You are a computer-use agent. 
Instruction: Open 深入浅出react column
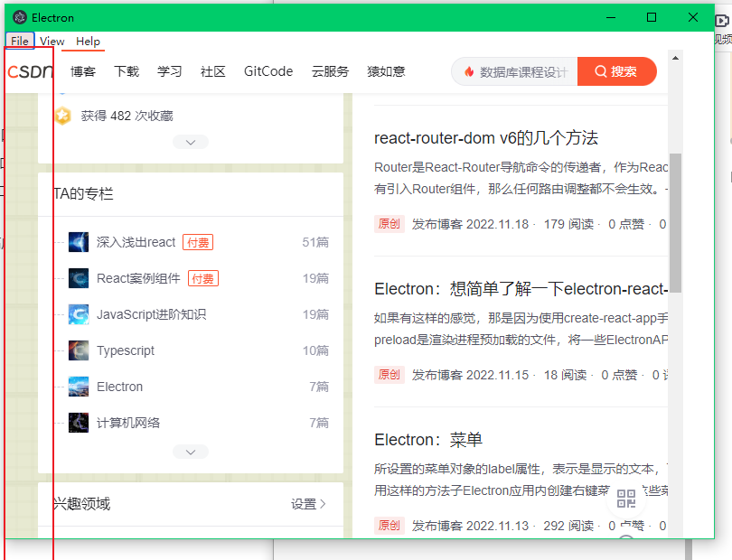136,242
